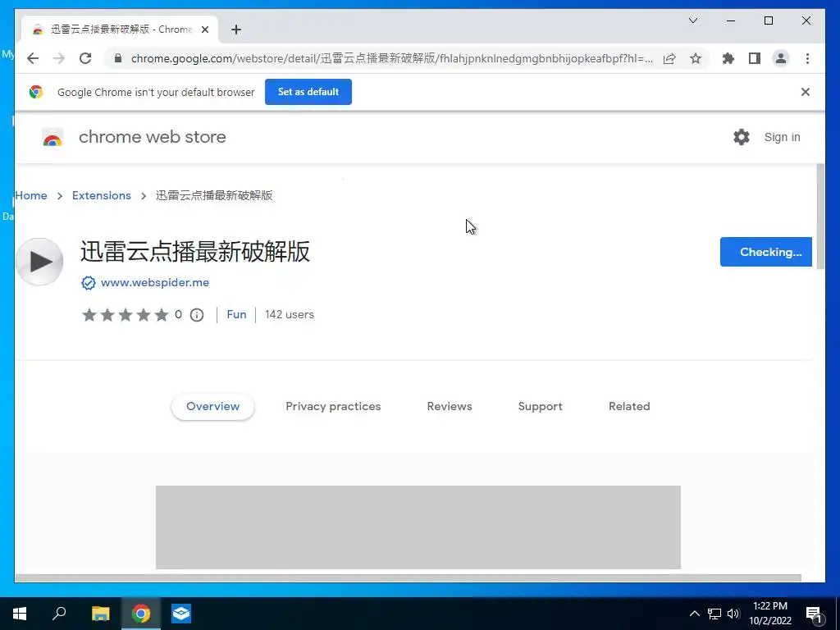The width and height of the screenshot is (840, 630).
Task: Open the Fun category link
Action: tap(236, 314)
